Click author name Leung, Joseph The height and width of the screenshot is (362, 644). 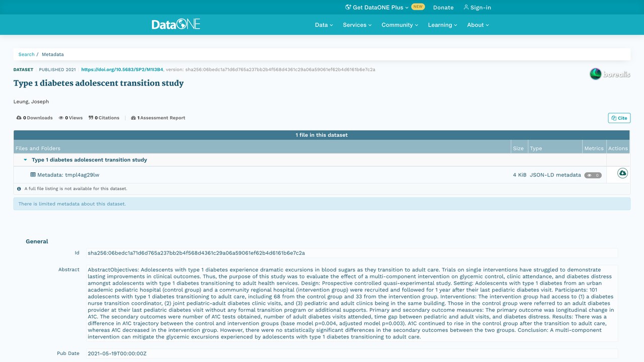31,102
